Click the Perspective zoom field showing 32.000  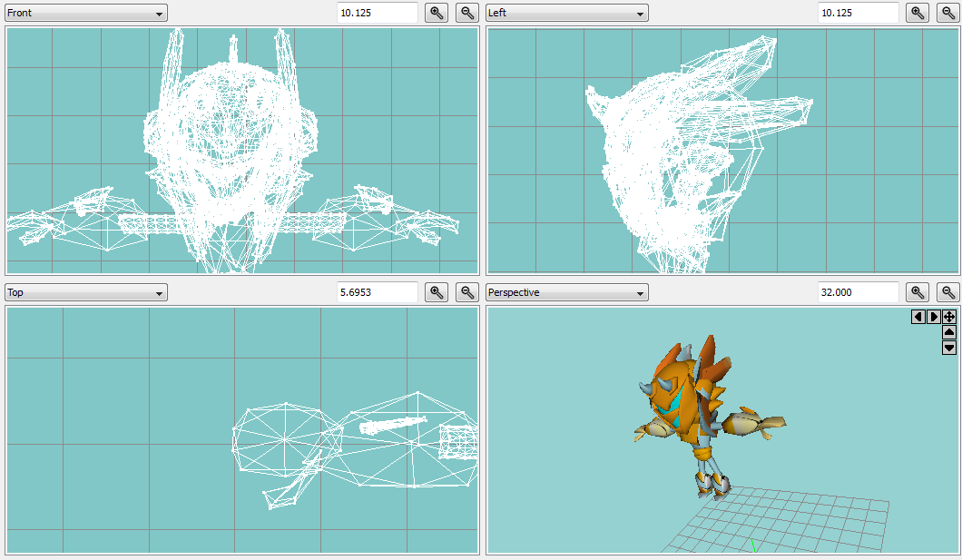click(x=859, y=292)
